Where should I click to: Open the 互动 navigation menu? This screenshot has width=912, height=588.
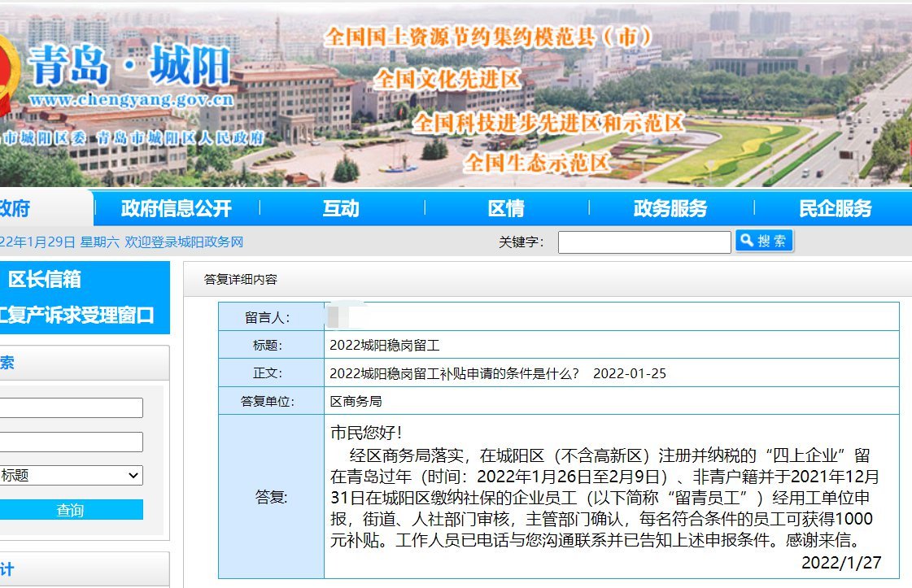(x=340, y=209)
